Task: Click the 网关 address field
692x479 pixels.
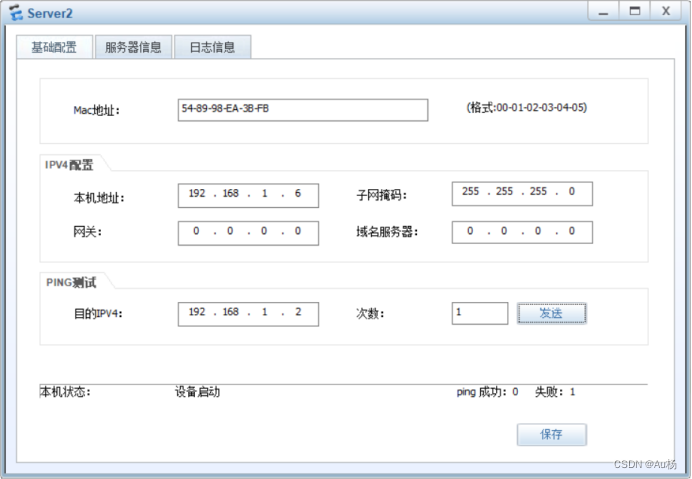Action: 248,233
